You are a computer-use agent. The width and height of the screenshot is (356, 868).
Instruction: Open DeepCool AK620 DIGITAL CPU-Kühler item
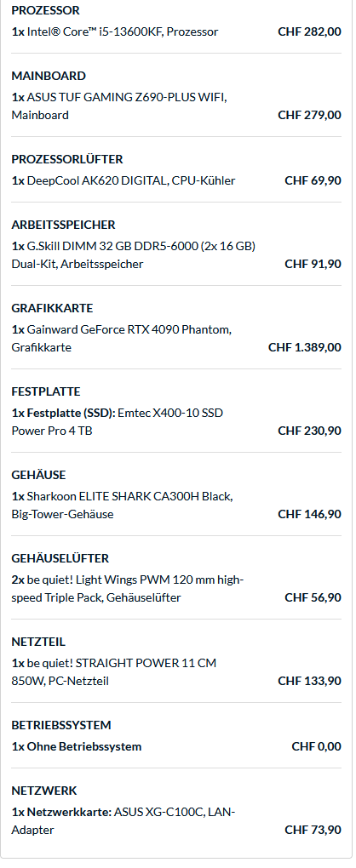point(123,180)
